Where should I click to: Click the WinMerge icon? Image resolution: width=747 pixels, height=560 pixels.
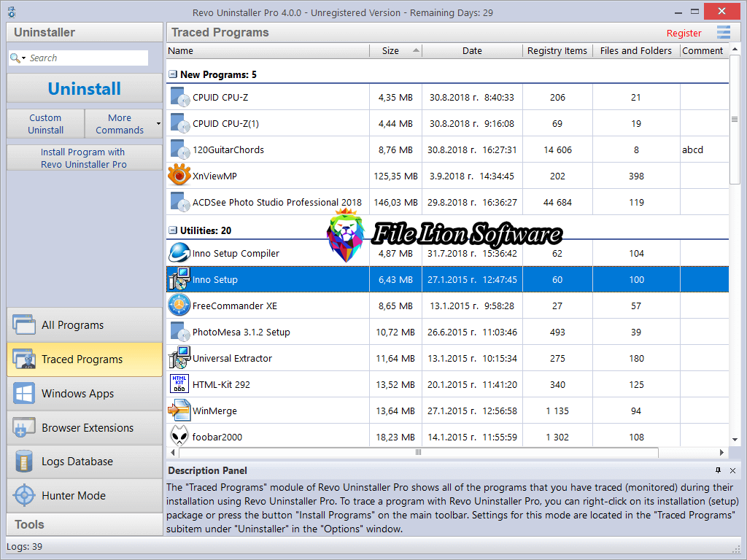[x=179, y=411]
